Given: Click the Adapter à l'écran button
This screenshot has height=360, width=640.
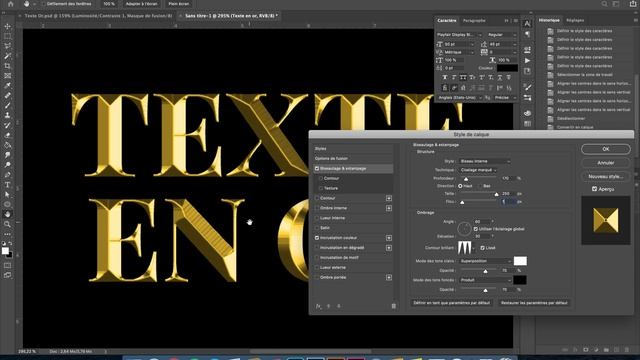Looking at the screenshot, I should pos(142,4).
